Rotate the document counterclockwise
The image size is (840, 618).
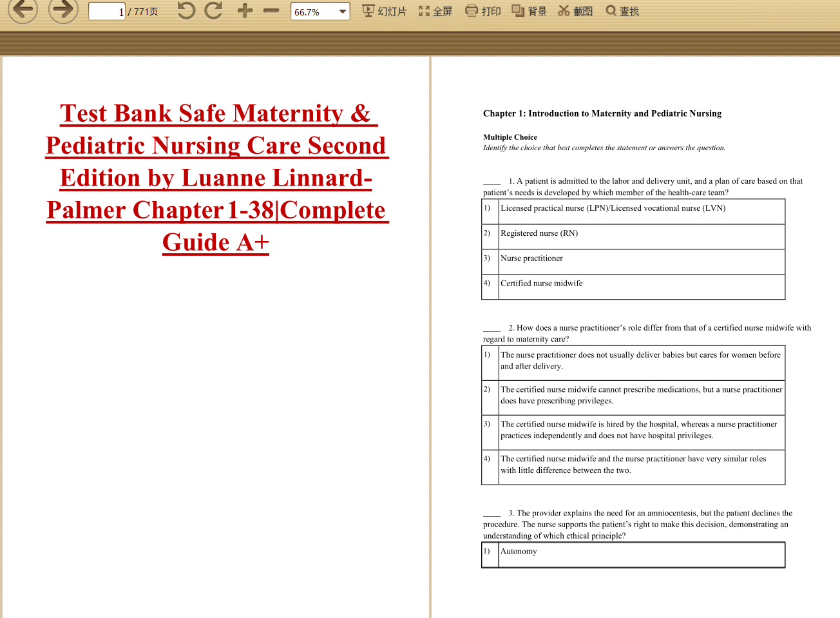pyautogui.click(x=186, y=10)
